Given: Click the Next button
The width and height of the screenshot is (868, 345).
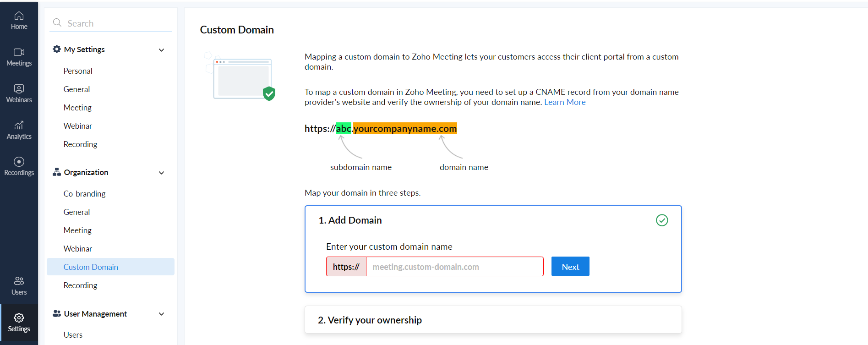Looking at the screenshot, I should pyautogui.click(x=570, y=267).
